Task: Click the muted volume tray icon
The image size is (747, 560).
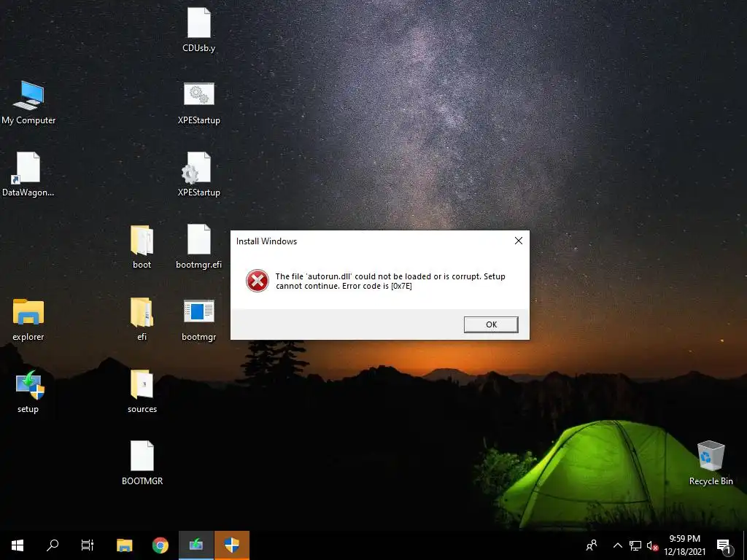Action: point(652,545)
